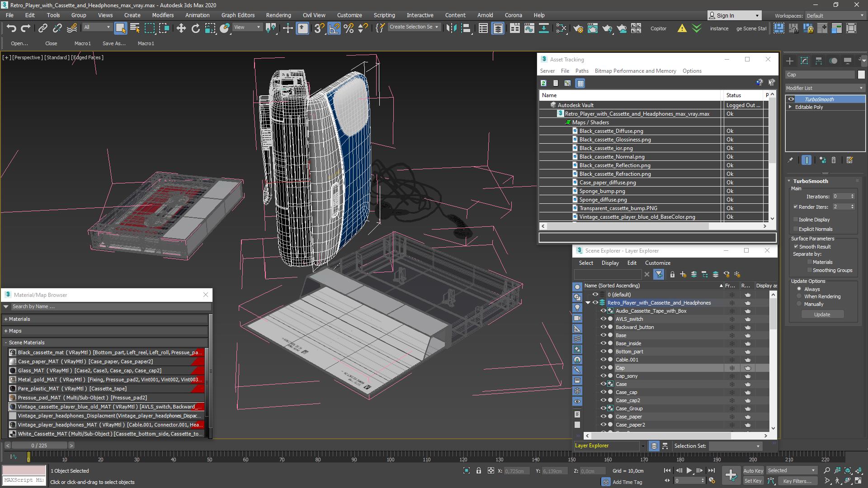Click Remove Modifier trash icon
The width and height of the screenshot is (868, 488).
point(834,160)
